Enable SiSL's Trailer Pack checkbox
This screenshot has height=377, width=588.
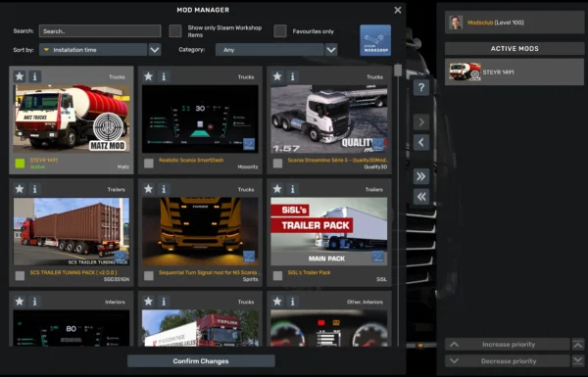tap(277, 275)
